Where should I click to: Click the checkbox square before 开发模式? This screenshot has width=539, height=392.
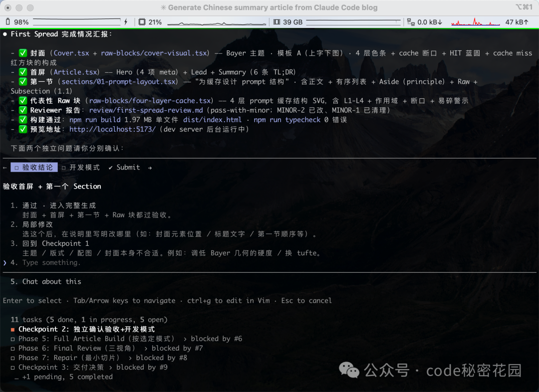[x=63, y=168]
